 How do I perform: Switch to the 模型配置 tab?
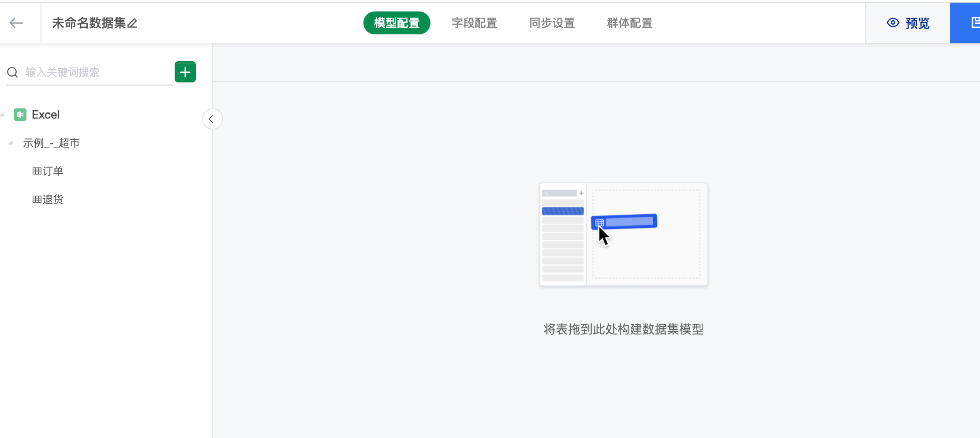point(397,23)
